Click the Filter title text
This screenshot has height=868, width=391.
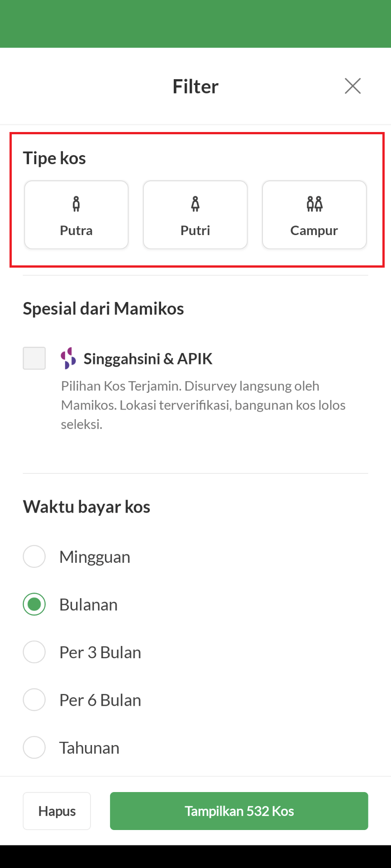195,86
